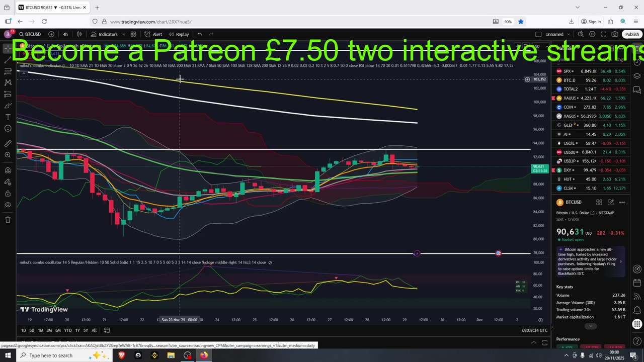Select SPX in the watchlist

(591, 71)
